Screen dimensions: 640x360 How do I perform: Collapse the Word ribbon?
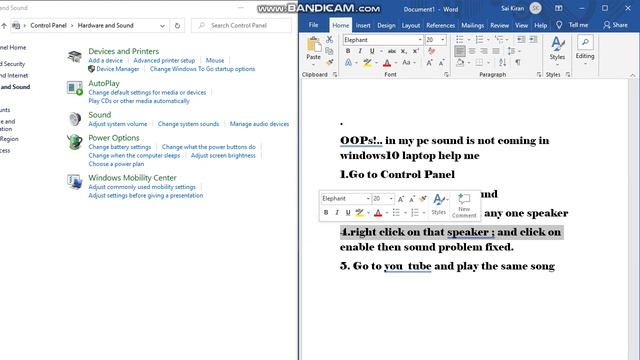632,75
